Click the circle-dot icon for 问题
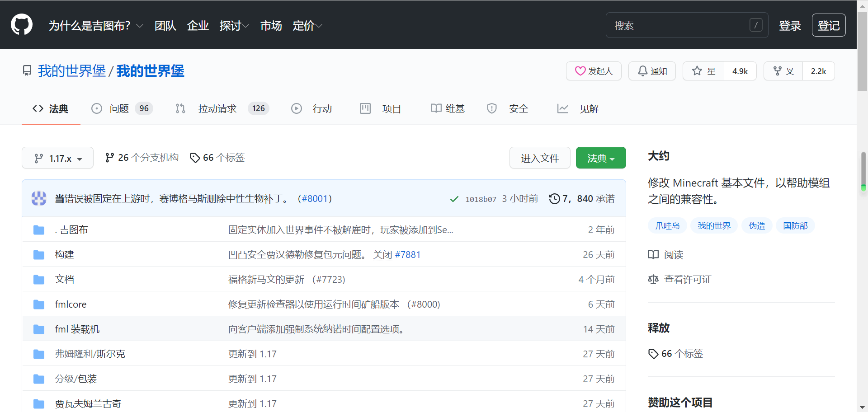The height and width of the screenshot is (412, 868). click(x=97, y=108)
